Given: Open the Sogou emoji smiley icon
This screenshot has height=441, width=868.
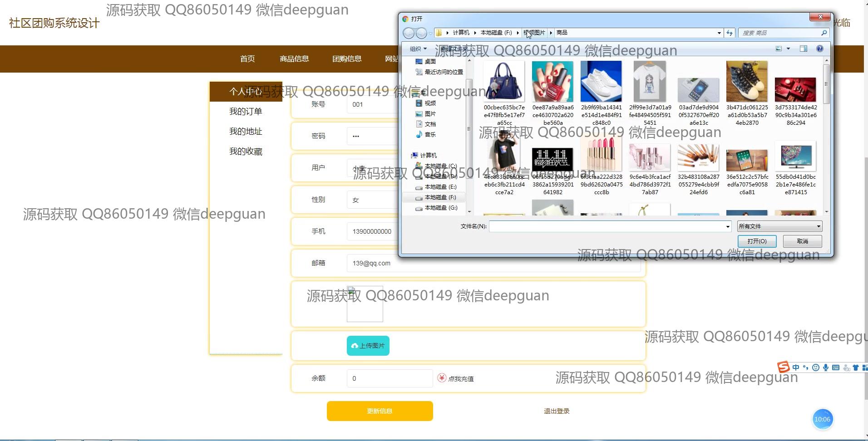Looking at the screenshot, I should 816,367.
